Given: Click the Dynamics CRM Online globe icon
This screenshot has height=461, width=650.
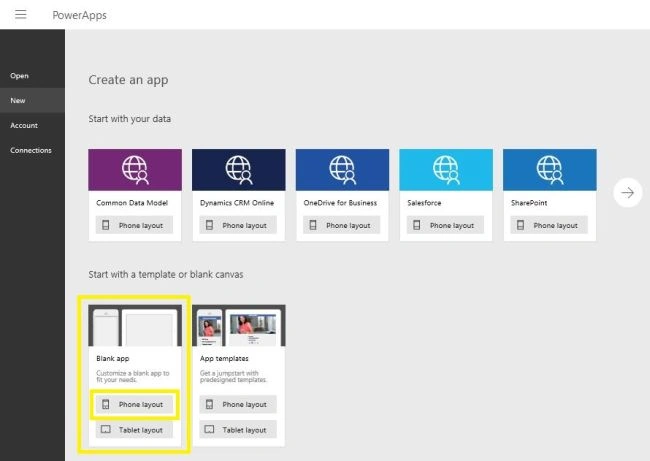Looking at the screenshot, I should pyautogui.click(x=239, y=170).
